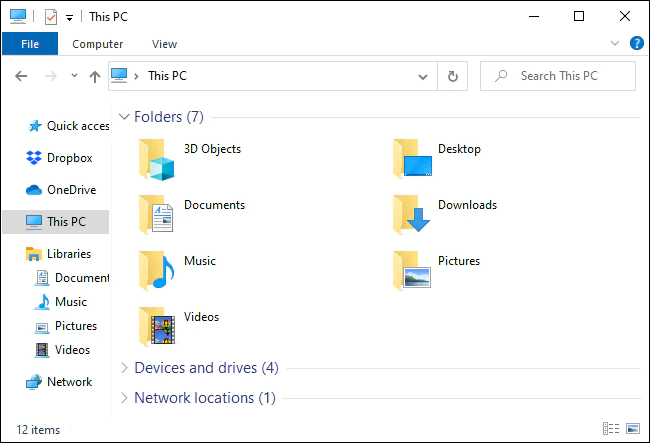Switch to the View ribbon tab
Viewport: 650px width, 443px height.
(x=164, y=44)
